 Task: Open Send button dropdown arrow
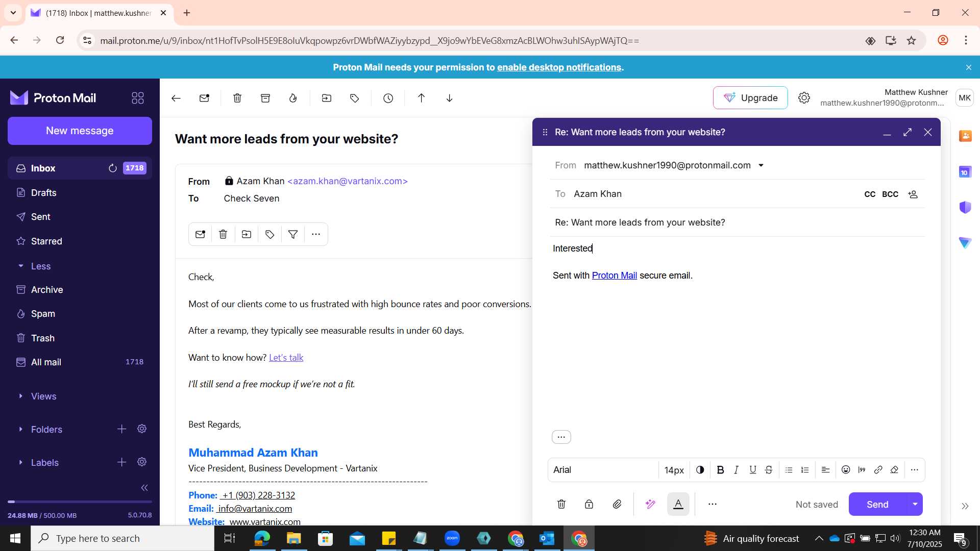pyautogui.click(x=915, y=504)
